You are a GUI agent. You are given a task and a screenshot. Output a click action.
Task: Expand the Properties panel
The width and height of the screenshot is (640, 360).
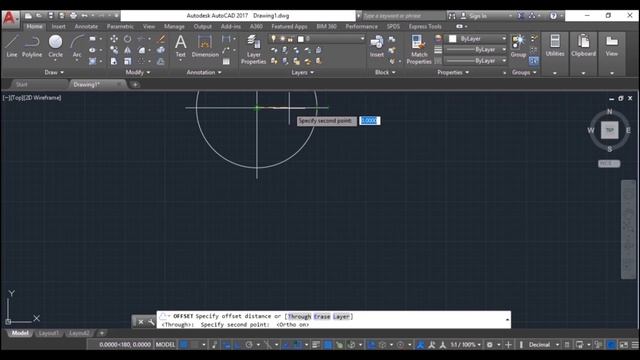tap(453, 72)
